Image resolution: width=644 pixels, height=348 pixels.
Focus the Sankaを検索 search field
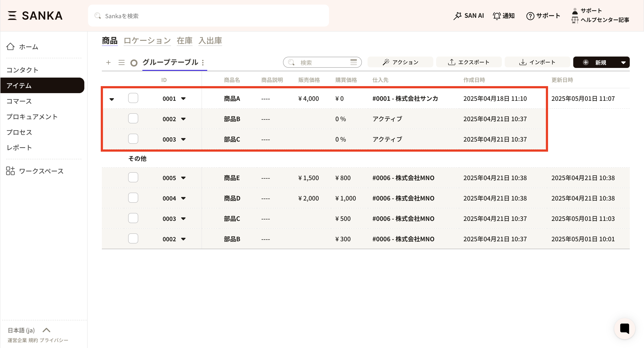point(209,16)
